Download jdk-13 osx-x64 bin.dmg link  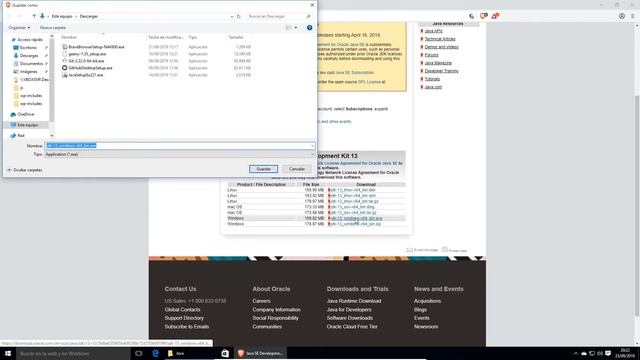(x=352, y=207)
